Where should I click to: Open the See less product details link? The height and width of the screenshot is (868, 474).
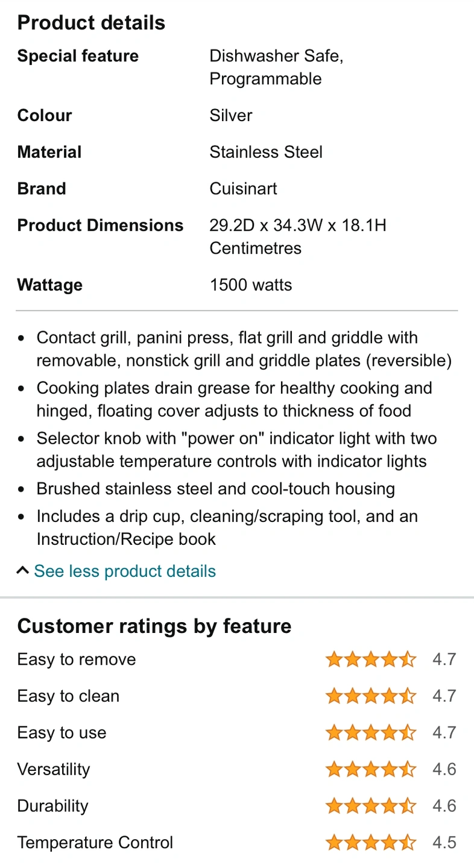(125, 571)
